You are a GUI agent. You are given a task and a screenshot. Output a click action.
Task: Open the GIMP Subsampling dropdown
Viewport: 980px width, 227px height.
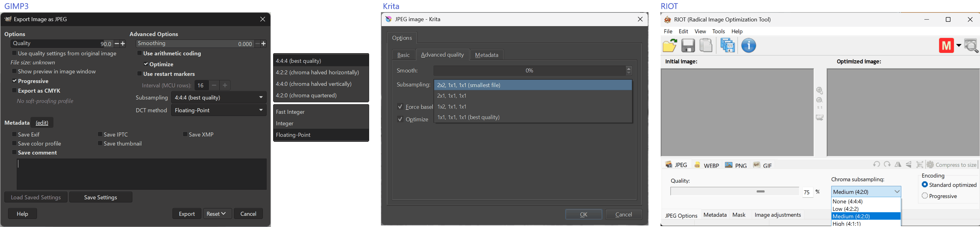click(x=219, y=98)
